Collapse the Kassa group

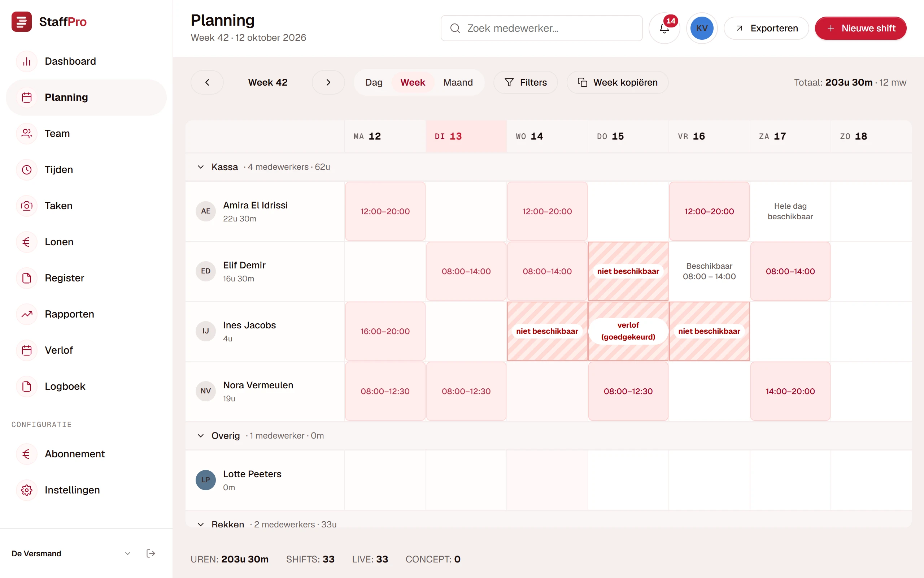point(200,167)
